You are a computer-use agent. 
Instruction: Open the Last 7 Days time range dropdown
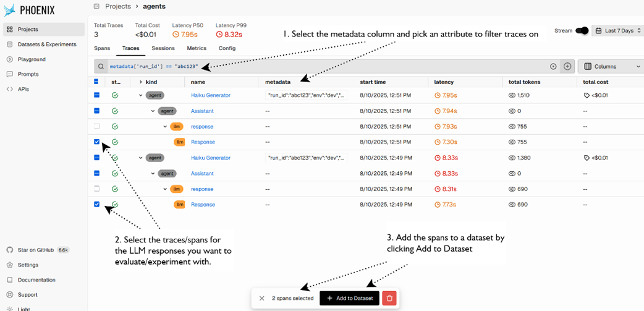[617, 30]
